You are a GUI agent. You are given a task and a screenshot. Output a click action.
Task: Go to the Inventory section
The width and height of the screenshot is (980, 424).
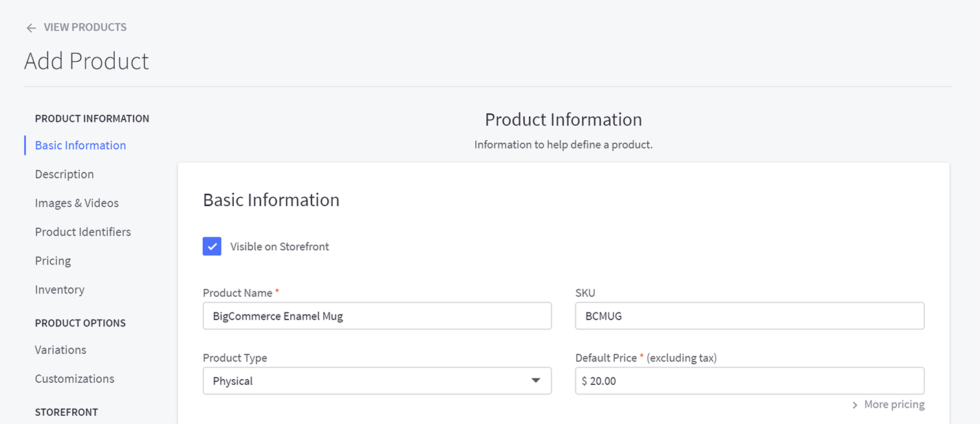[59, 289]
